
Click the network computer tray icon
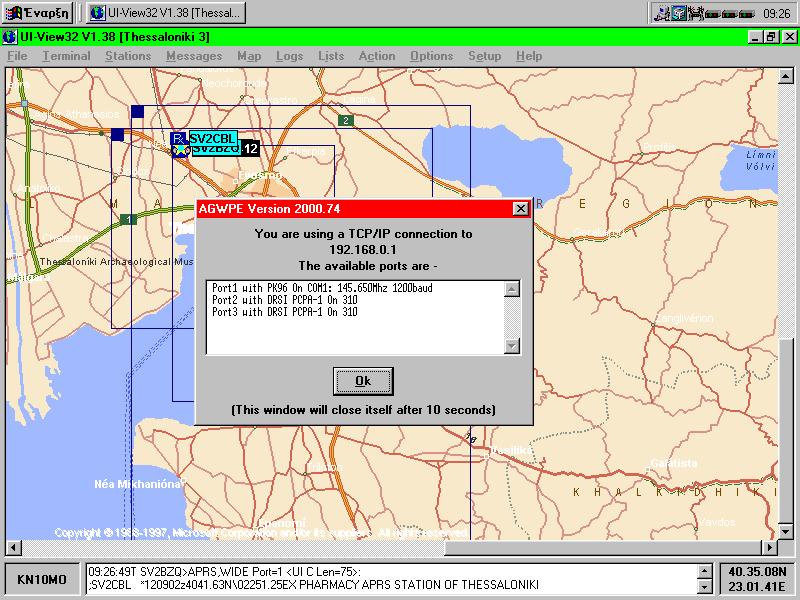point(662,13)
